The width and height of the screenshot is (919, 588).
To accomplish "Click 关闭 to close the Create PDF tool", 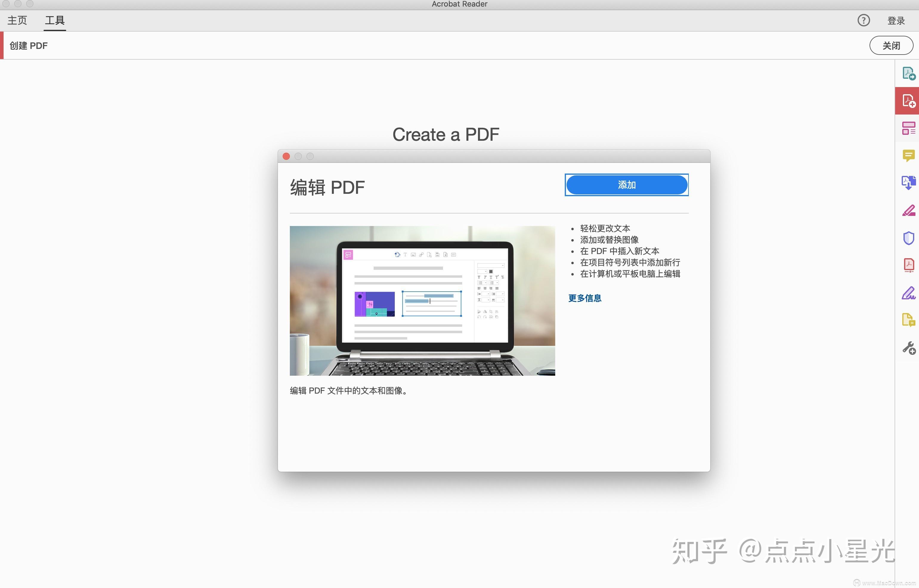I will pyautogui.click(x=892, y=45).
